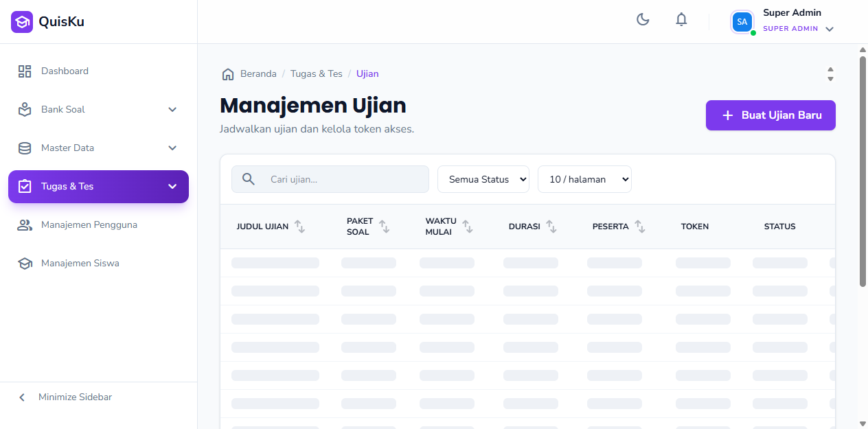Collapse the Tugas & Tes submenu chevron
The height and width of the screenshot is (429, 868).
[x=172, y=187]
